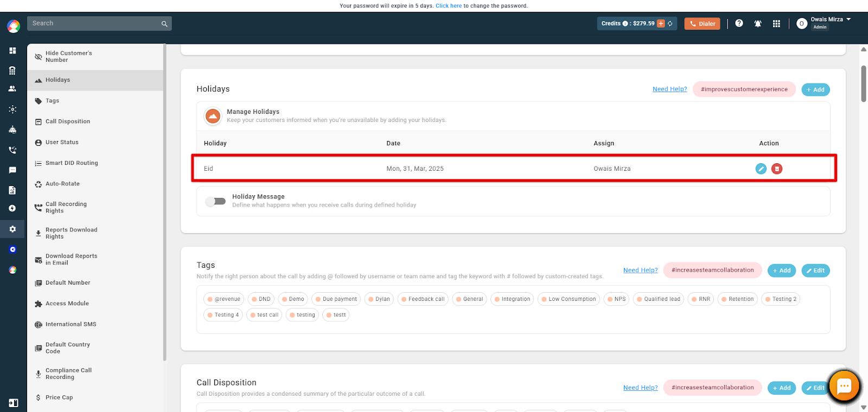Open the call logs phone icon in left rail

[12, 150]
